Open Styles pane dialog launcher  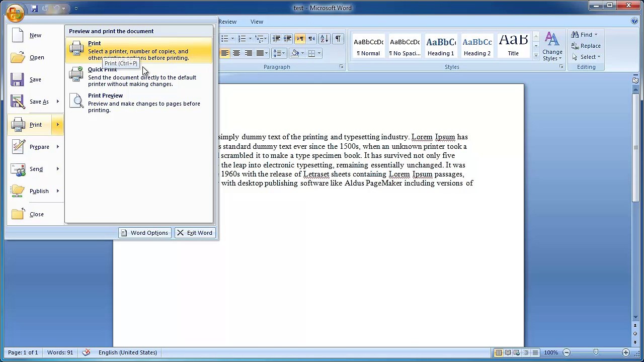tap(561, 67)
